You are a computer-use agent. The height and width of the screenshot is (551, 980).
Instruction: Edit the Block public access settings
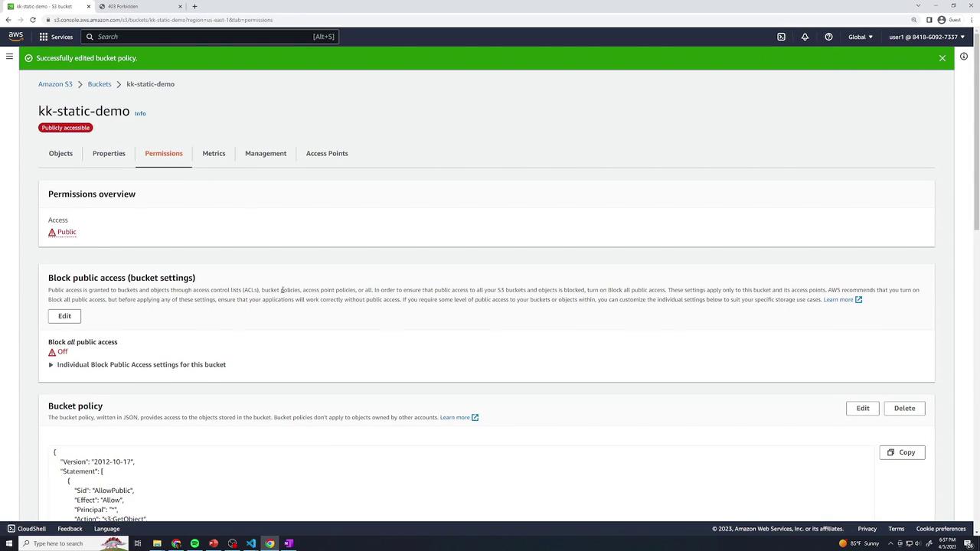(x=64, y=316)
